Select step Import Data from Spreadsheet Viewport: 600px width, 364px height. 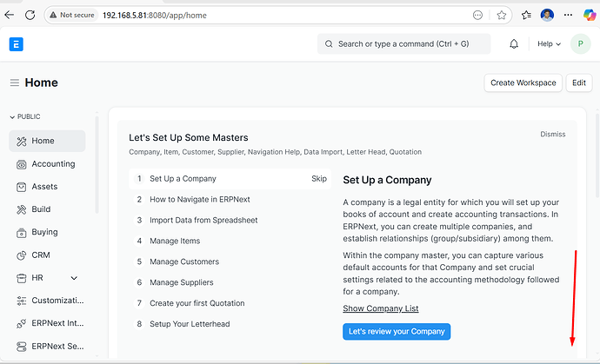(230, 221)
